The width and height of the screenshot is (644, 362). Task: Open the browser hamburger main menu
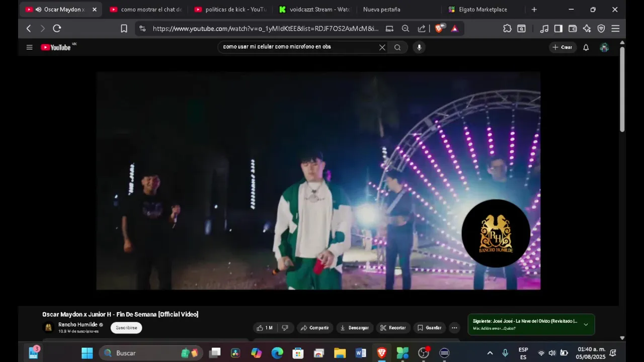pos(615,29)
